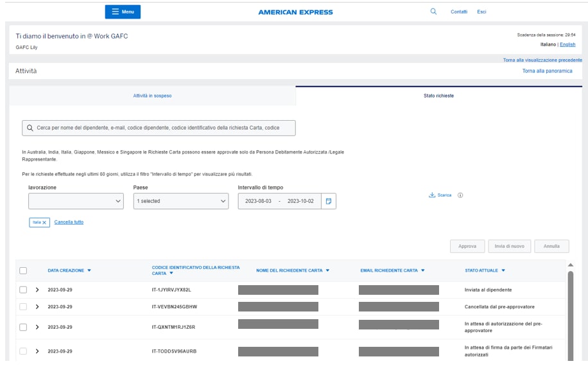The width and height of the screenshot is (588, 368).
Task: Switch to Attività in sospeso tab
Action: click(x=152, y=96)
